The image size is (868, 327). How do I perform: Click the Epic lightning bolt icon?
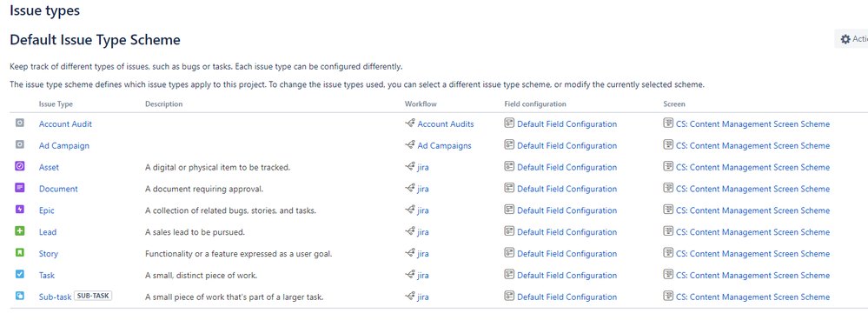[19, 210]
